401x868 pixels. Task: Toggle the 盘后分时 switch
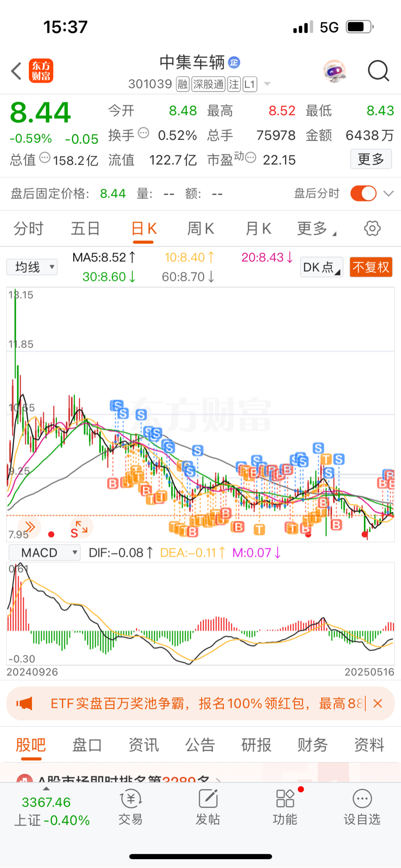(x=363, y=193)
